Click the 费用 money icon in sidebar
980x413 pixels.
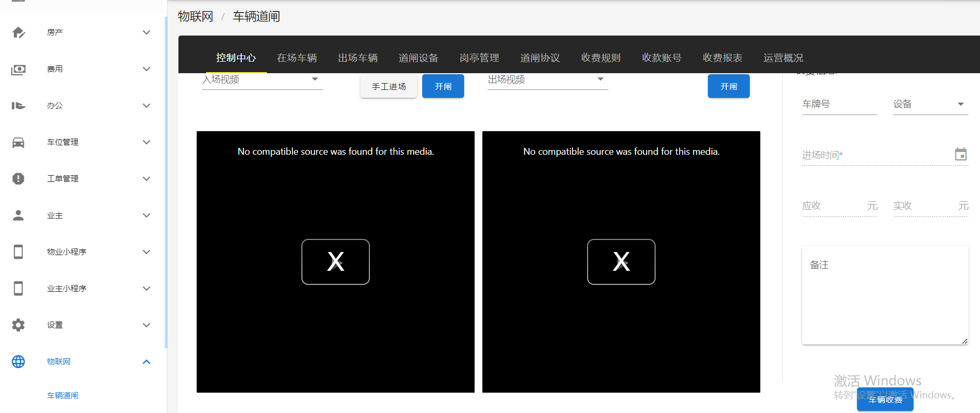(x=18, y=69)
